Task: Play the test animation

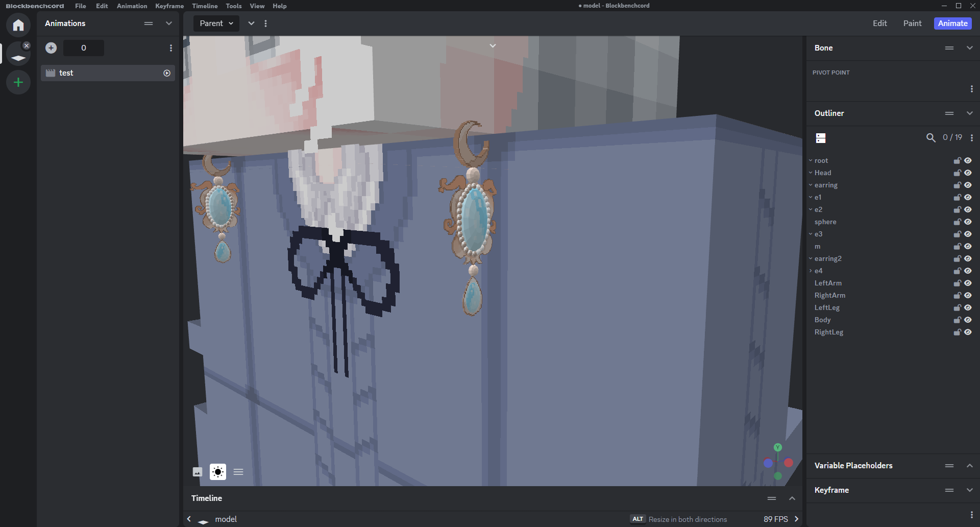Action: coord(167,73)
